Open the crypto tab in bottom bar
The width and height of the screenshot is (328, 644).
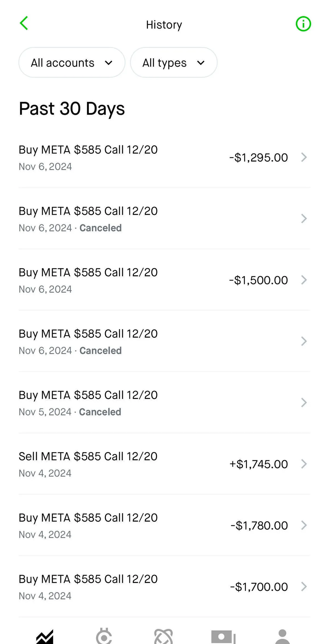[x=104, y=636]
